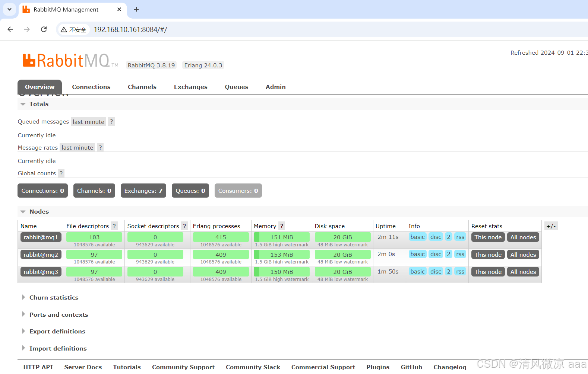The image size is (588, 374).
Task: Open the Community Slack link
Action: 253,367
